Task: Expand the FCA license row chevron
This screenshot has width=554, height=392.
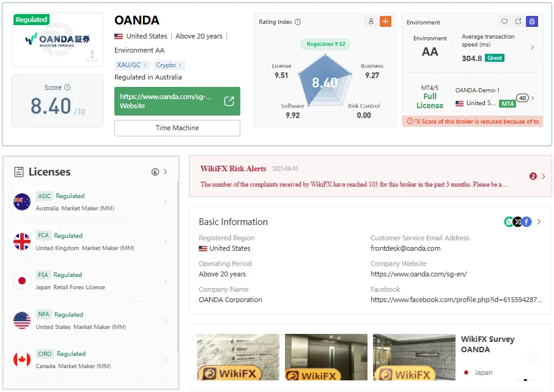Action: coord(165,242)
